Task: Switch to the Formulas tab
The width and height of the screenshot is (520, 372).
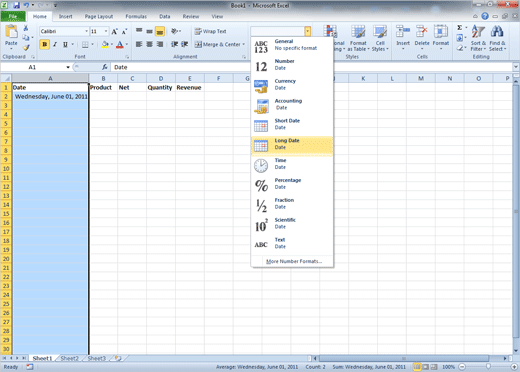Action: click(136, 16)
